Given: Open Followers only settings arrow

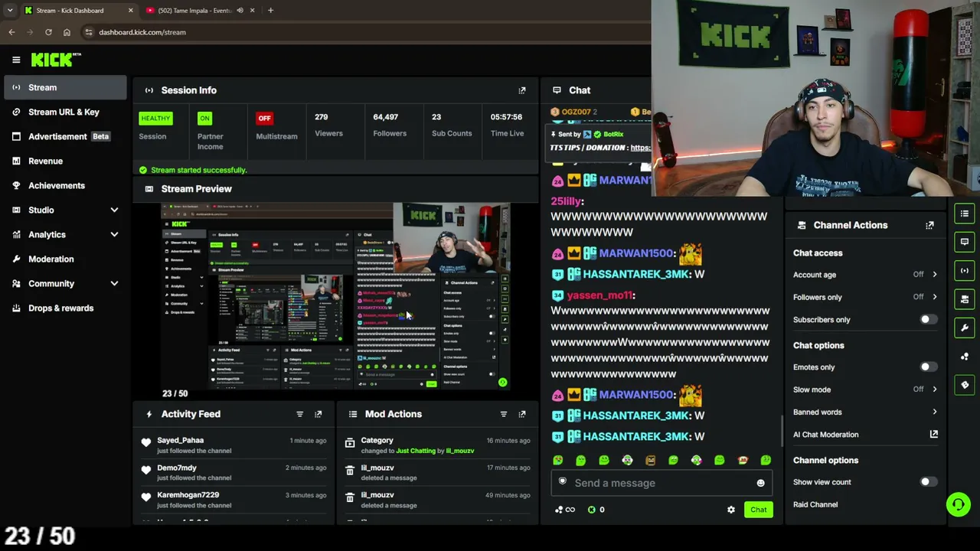Looking at the screenshot, I should pyautogui.click(x=934, y=297).
